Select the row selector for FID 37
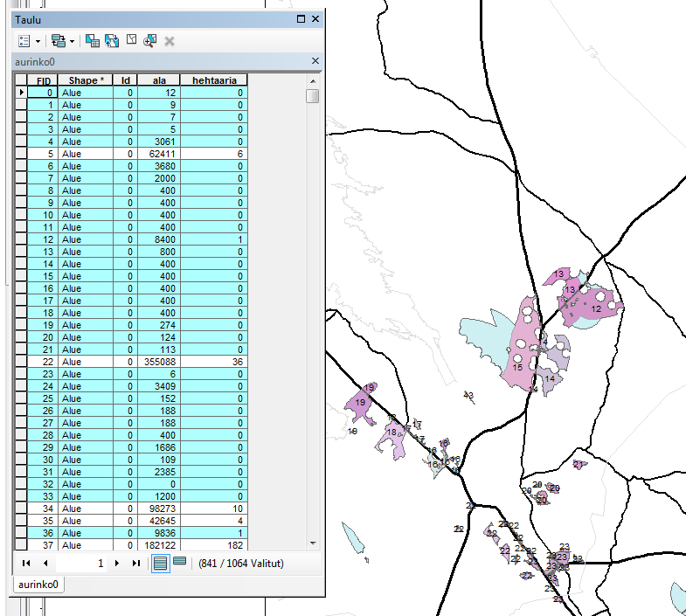This screenshot has width=686, height=616. 21,544
